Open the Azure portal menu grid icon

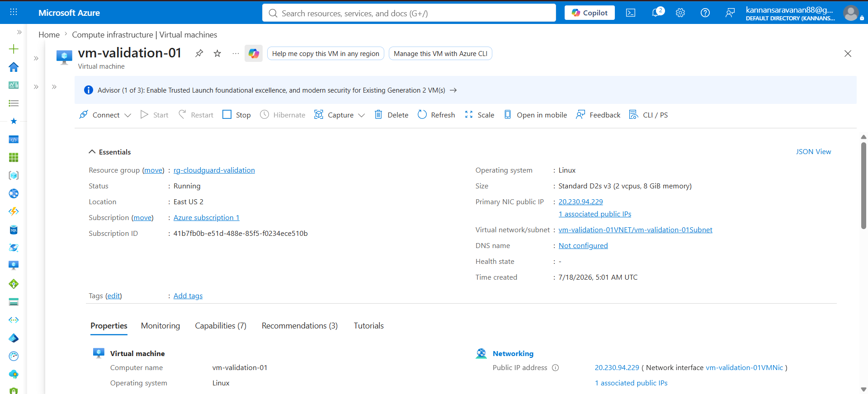click(14, 12)
